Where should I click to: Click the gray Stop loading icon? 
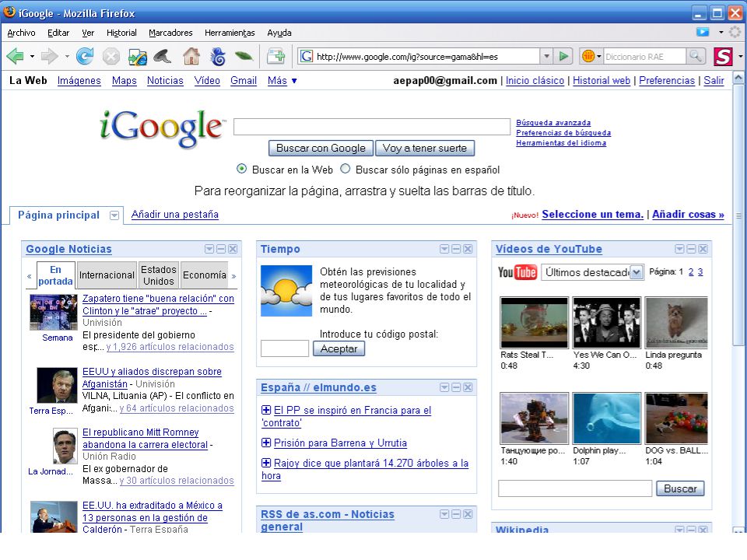coord(111,57)
